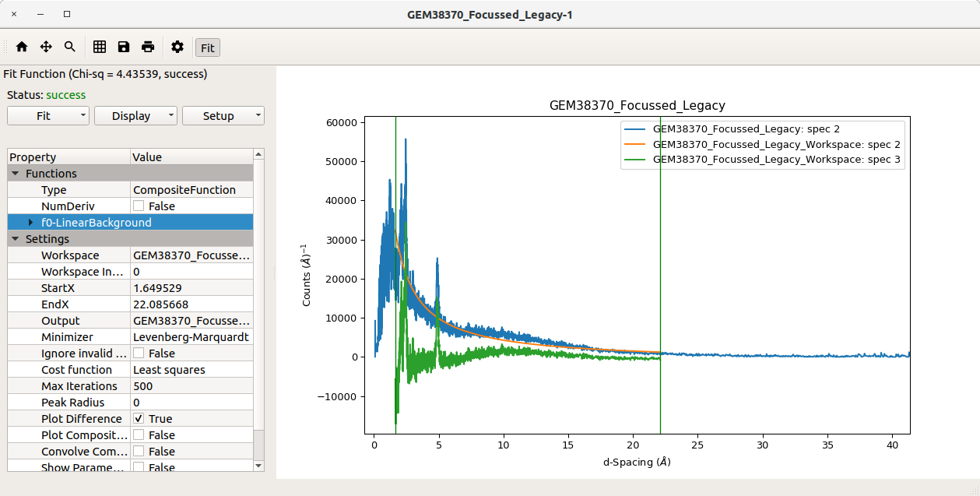Open figure options gear icon
Viewport: 980px width, 496px height.
(177, 47)
